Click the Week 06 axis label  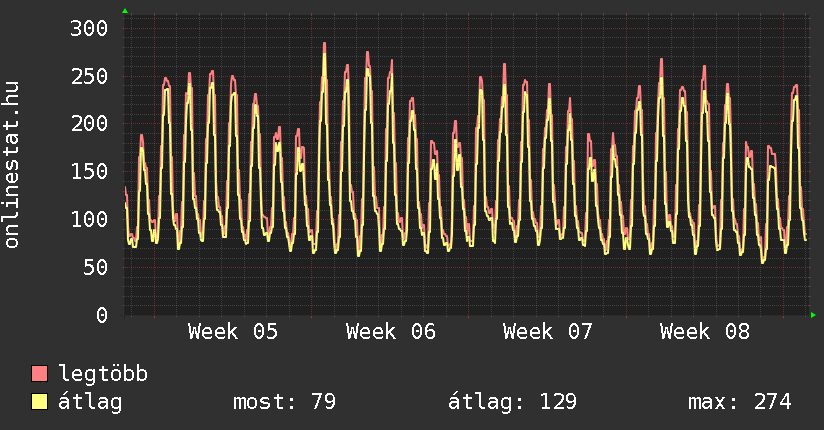pos(390,332)
